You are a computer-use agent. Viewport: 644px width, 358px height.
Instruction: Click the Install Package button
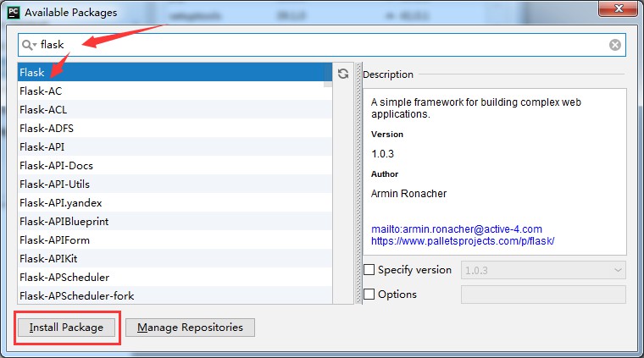point(66,328)
